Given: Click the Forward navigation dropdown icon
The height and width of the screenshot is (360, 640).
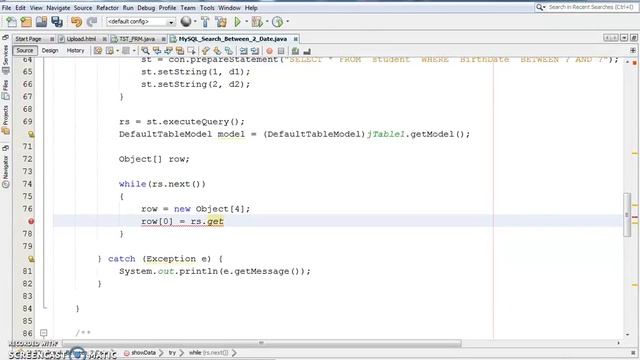Looking at the screenshot, I should click(110, 51).
